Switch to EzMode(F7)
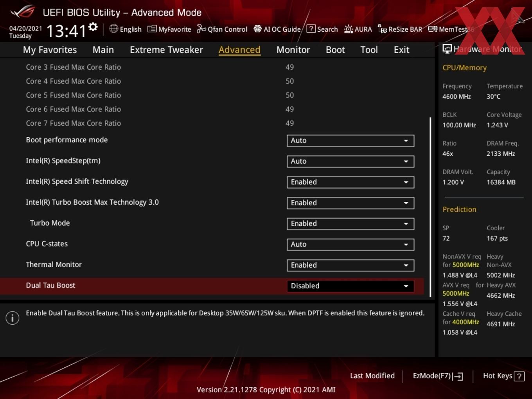The height and width of the screenshot is (399, 532). coord(438,376)
